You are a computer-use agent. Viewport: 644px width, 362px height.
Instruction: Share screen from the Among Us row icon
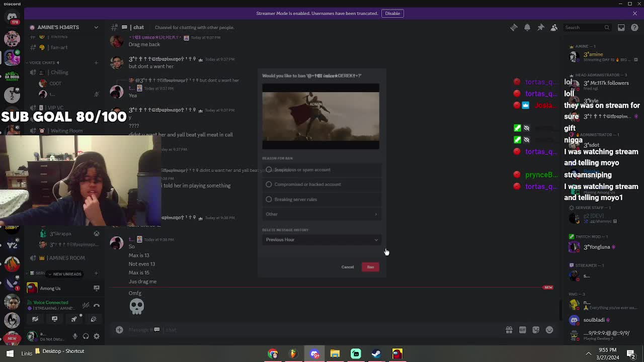(97, 288)
